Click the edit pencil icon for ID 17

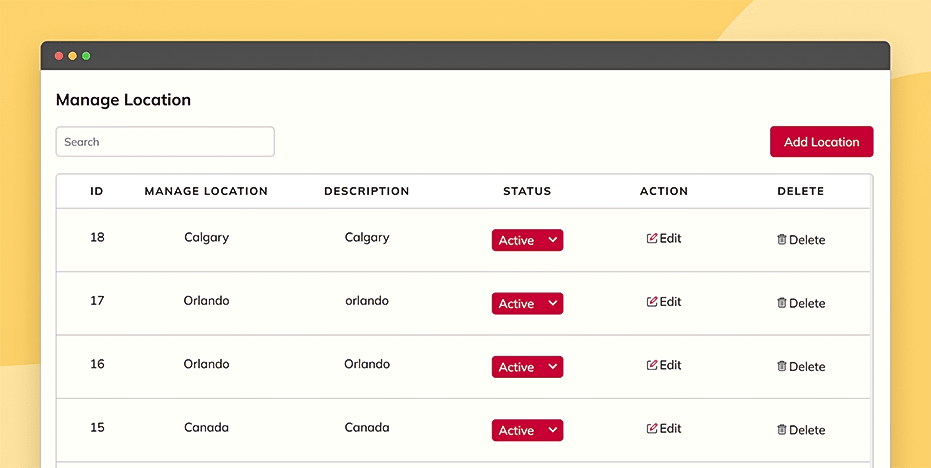click(652, 302)
